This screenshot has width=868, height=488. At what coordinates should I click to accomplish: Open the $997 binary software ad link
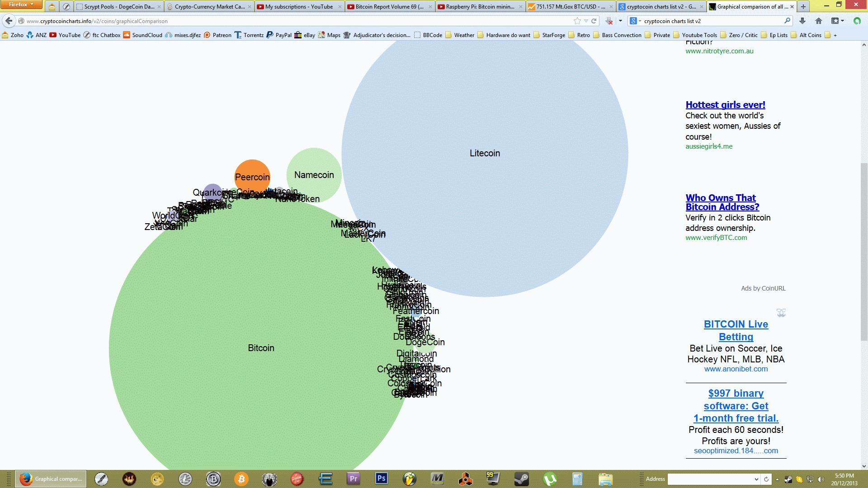tap(736, 406)
